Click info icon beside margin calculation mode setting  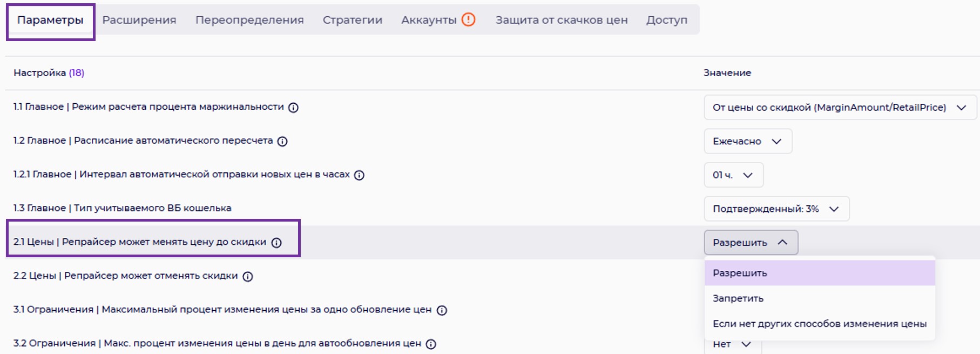[293, 108]
